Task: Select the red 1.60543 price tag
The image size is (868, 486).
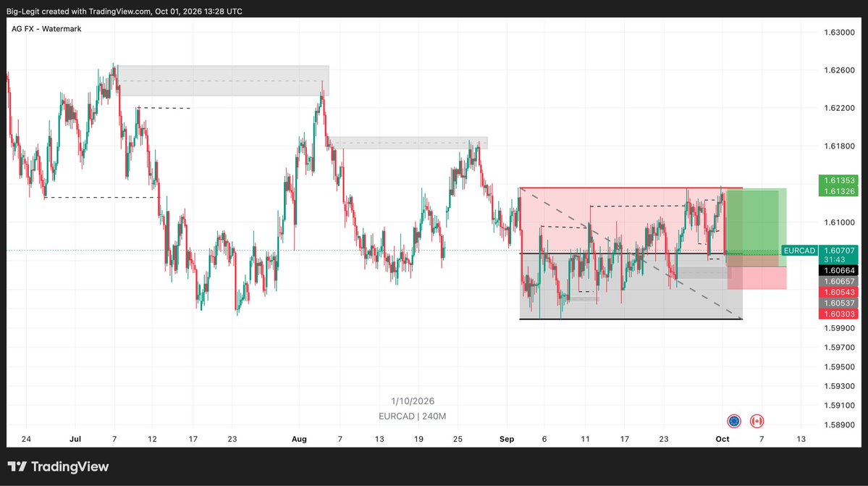Action: [x=838, y=293]
